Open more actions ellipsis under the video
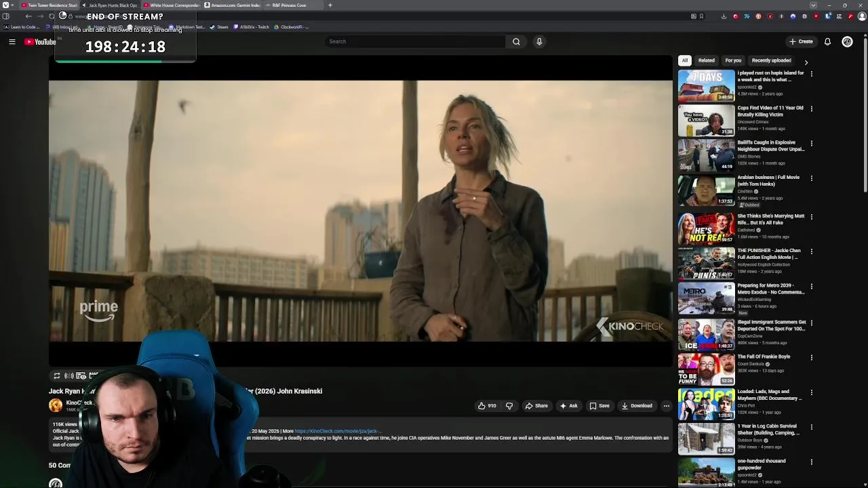Image resolution: width=868 pixels, height=488 pixels. click(667, 406)
